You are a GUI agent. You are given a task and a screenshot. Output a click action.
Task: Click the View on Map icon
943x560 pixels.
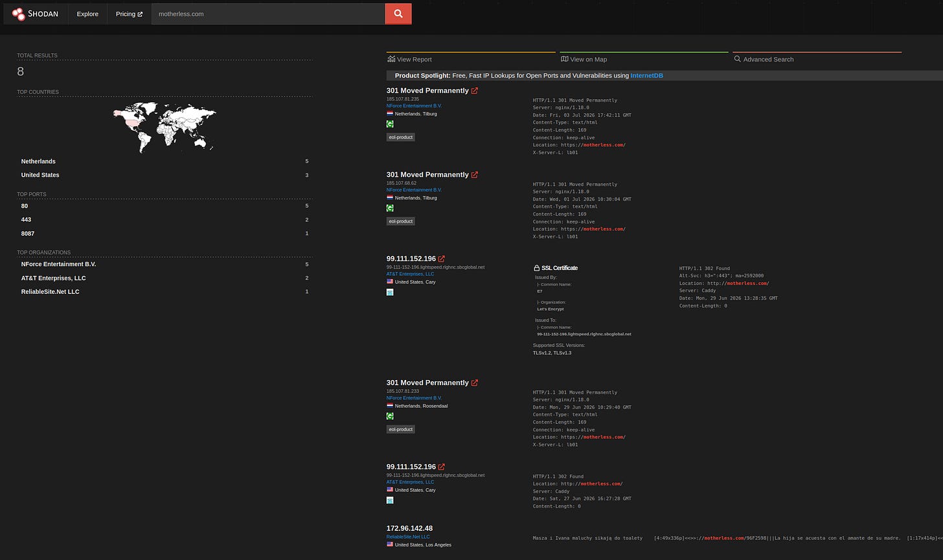coord(564,59)
